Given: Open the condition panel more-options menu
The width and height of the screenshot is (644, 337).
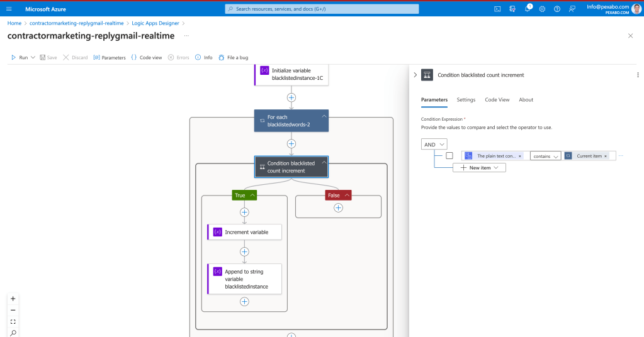Looking at the screenshot, I should (x=638, y=75).
